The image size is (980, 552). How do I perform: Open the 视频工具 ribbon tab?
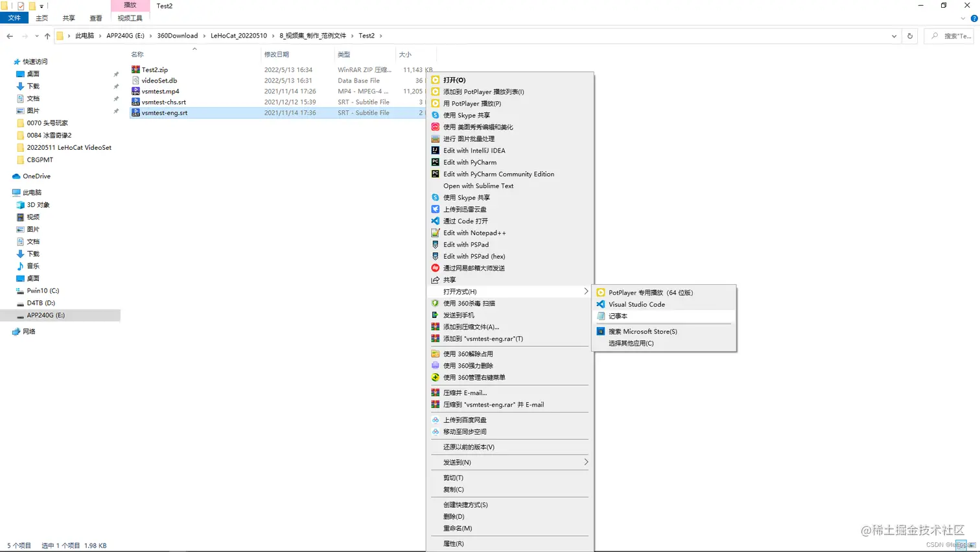130,18
